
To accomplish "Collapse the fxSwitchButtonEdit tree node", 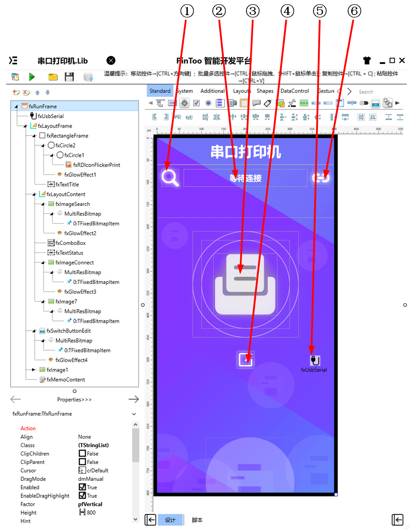I will point(34,331).
